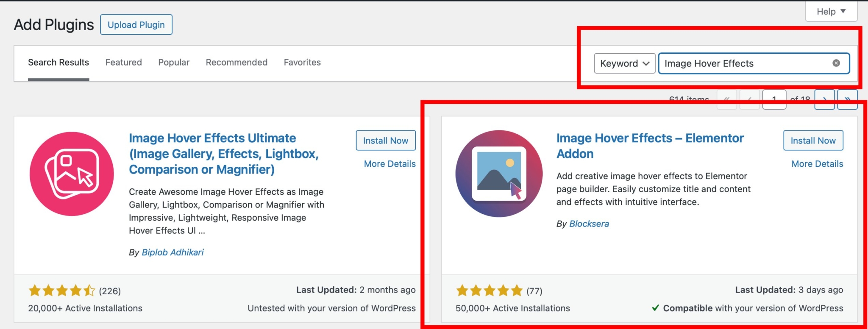Switch to the Featured tab
Screen dimensions: 868x329
tap(123, 62)
